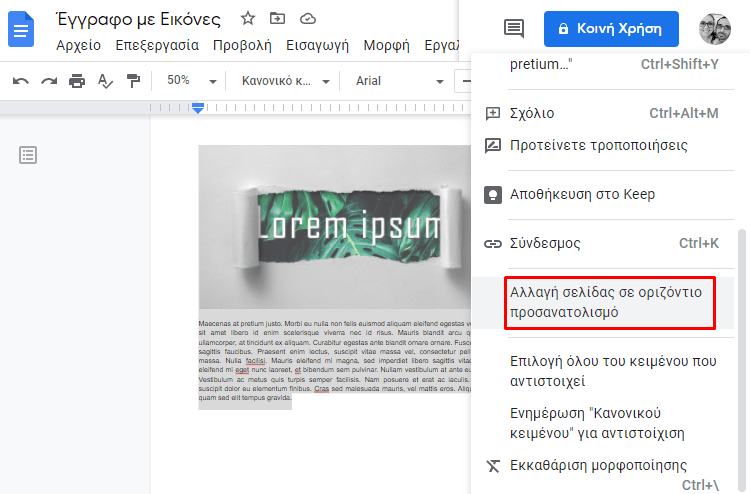Click the move to folder icon
The height and width of the screenshot is (494, 750).
tap(277, 19)
